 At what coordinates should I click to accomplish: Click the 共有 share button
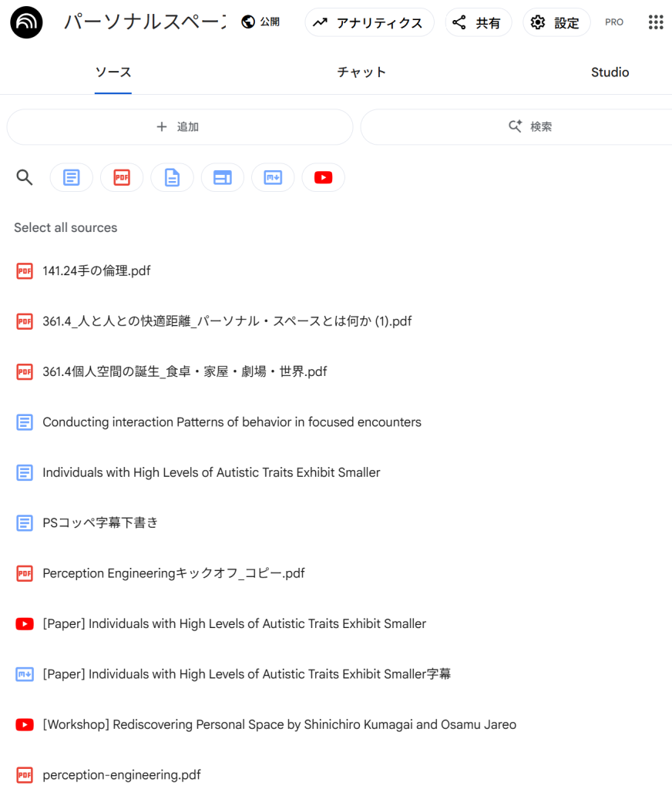[x=477, y=22]
